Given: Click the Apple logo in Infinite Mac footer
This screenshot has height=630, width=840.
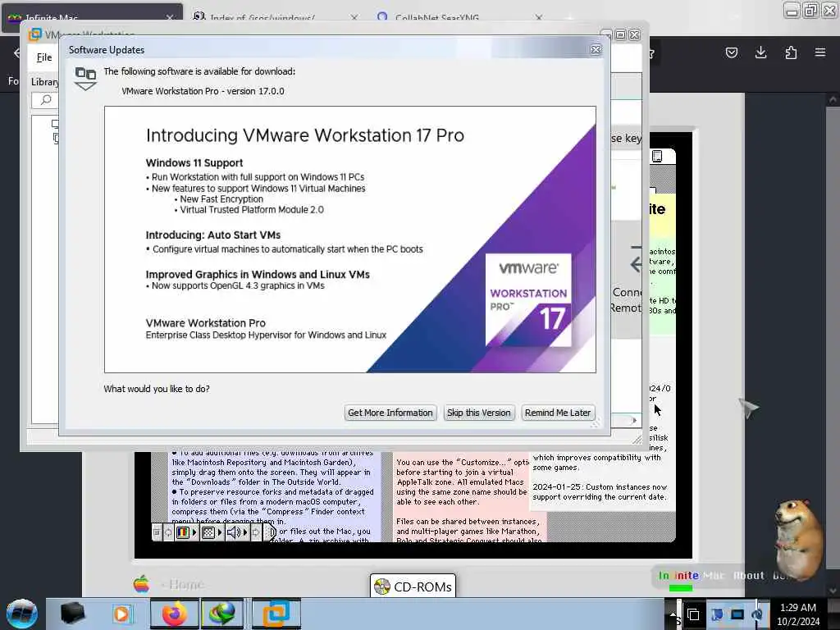Looking at the screenshot, I should click(x=141, y=584).
